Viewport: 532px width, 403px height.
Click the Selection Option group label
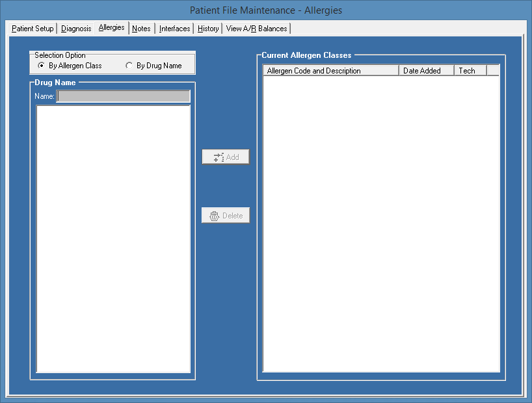point(60,55)
